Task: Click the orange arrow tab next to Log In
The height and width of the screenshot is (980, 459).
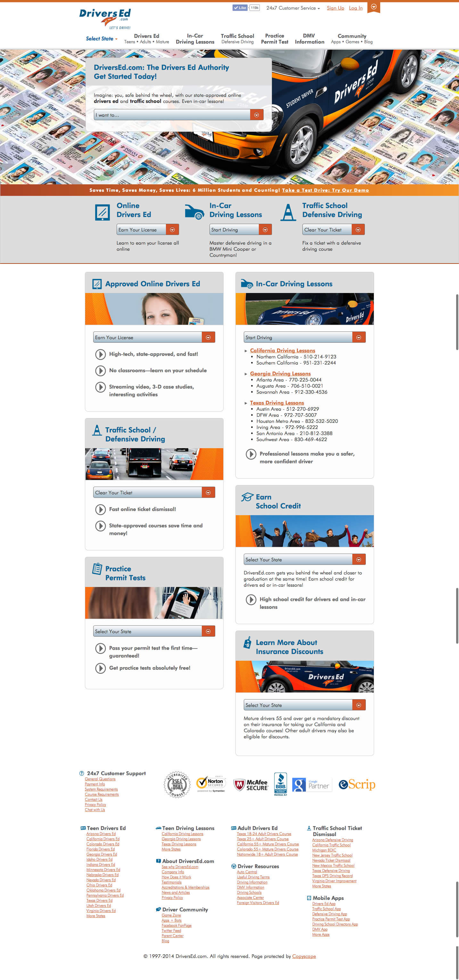Action: (x=373, y=7)
